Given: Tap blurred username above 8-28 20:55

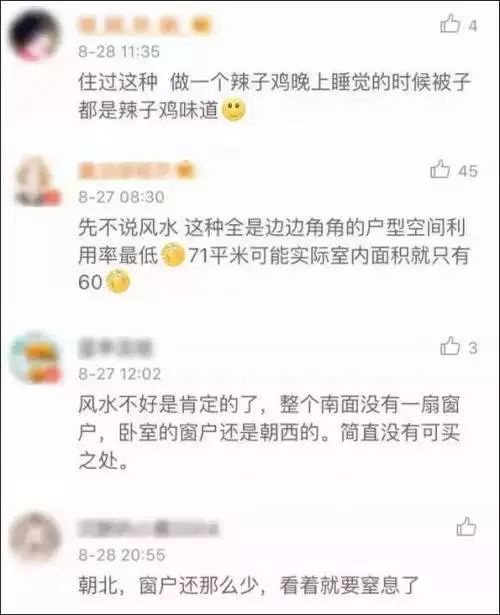Looking at the screenshot, I should click(147, 528).
